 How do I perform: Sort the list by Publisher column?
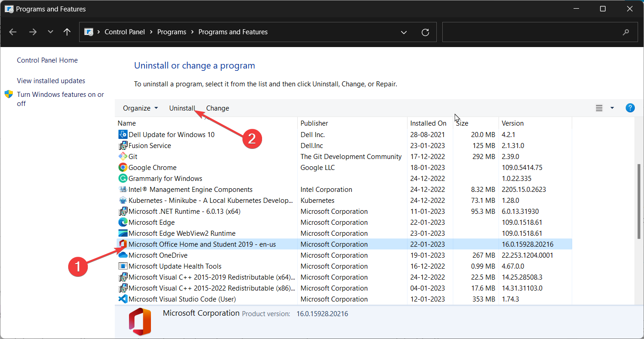point(314,123)
